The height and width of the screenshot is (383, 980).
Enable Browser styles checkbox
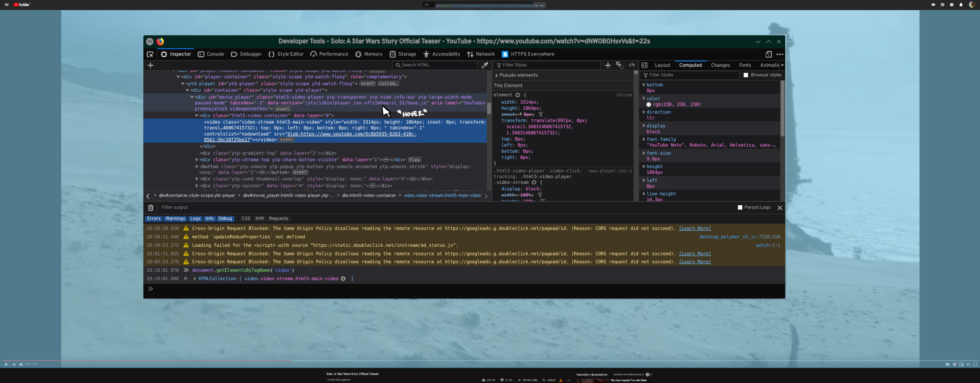[746, 75]
